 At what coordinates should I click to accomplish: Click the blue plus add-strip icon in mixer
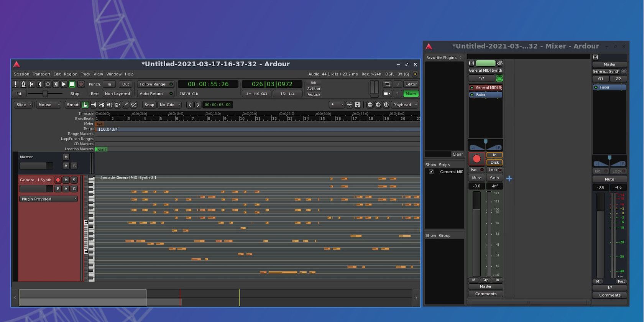coord(509,179)
